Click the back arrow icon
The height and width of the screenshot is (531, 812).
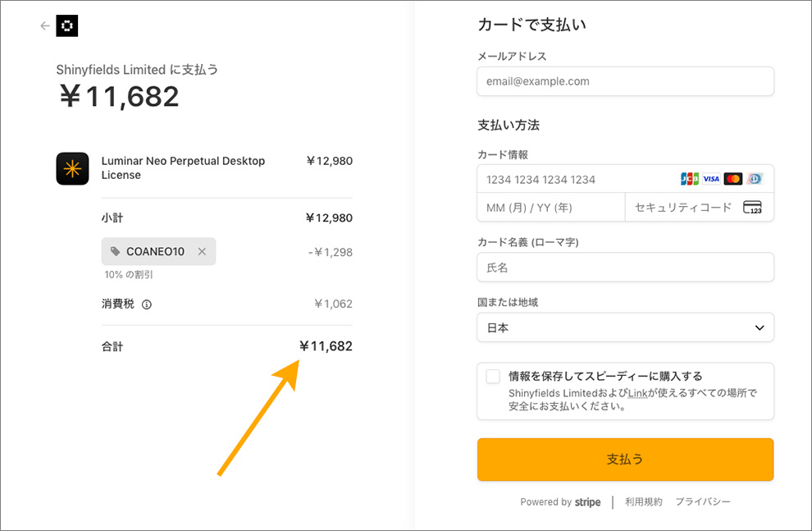point(45,26)
